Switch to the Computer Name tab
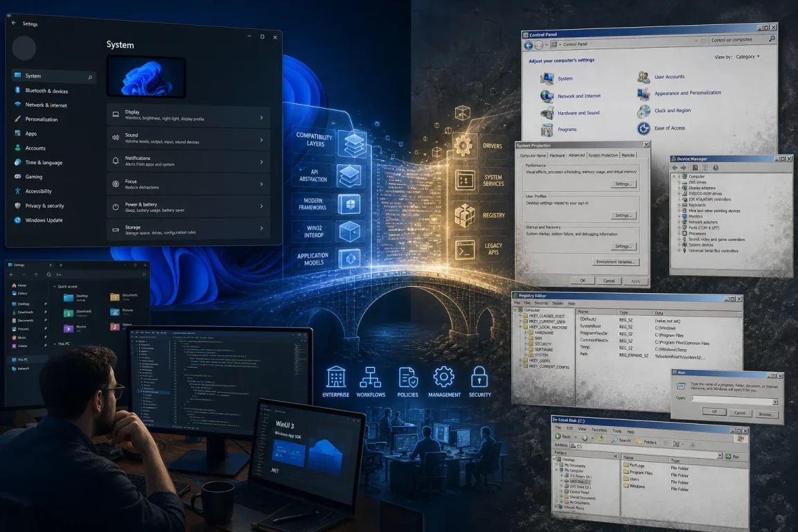Image resolution: width=798 pixels, height=532 pixels. pos(532,155)
